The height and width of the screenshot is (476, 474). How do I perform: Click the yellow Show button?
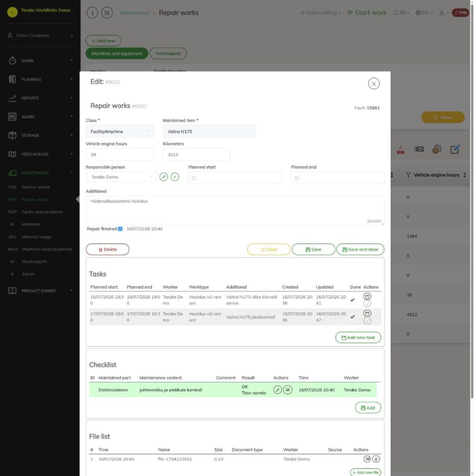[443, 117]
